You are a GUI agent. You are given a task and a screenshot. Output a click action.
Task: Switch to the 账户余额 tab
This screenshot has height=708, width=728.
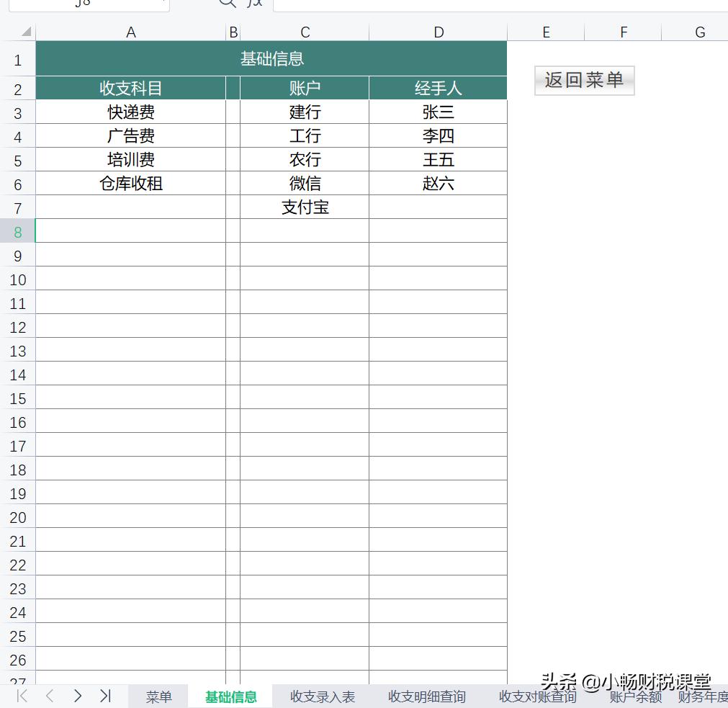pyautogui.click(x=634, y=696)
